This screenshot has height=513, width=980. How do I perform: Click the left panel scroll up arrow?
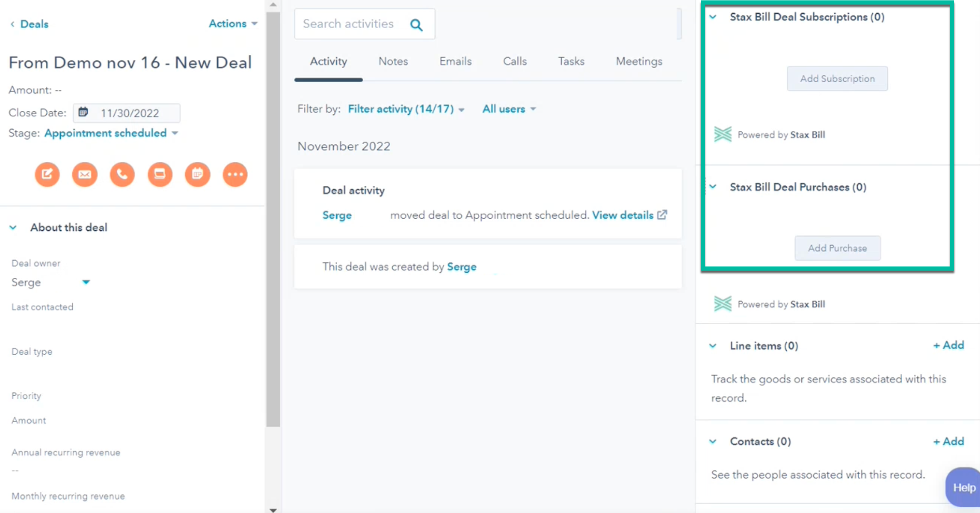[273, 5]
